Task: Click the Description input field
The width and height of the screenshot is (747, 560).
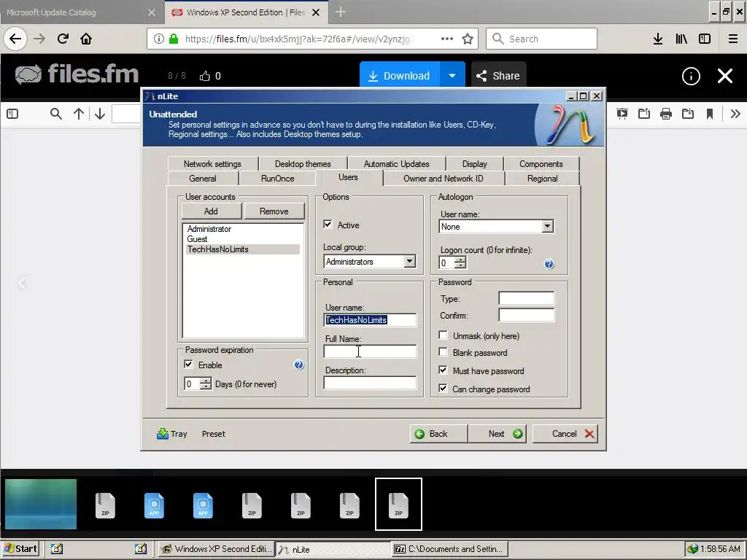Action: click(370, 383)
